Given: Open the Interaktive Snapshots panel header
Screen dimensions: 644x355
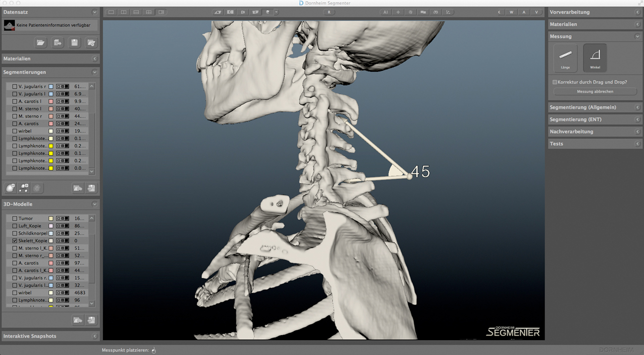Looking at the screenshot, I should pos(50,336).
